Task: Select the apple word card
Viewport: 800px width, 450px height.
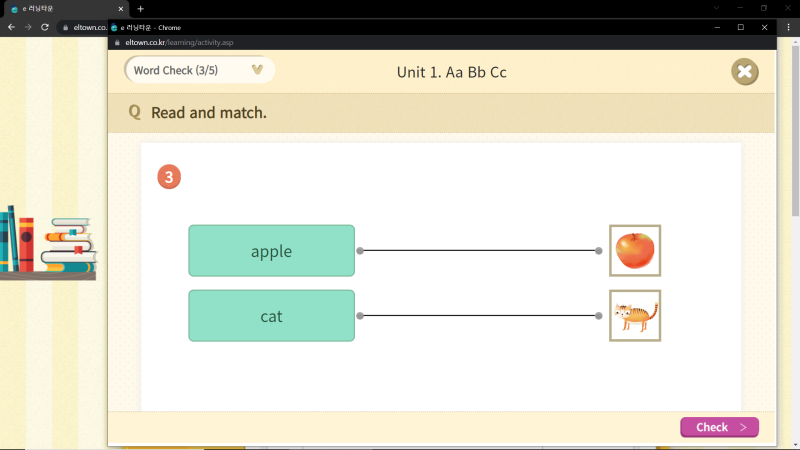Action: point(271,251)
